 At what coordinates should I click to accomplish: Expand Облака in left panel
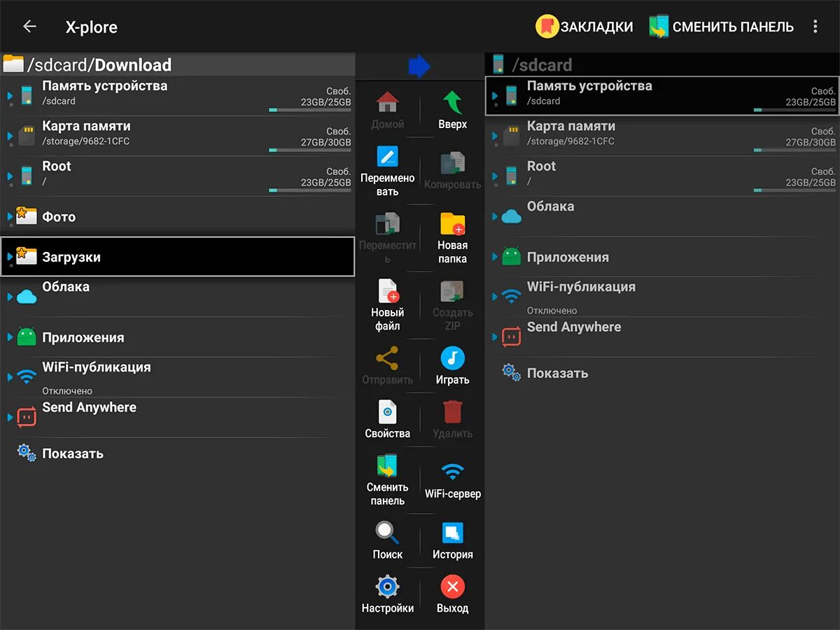pos(10,297)
